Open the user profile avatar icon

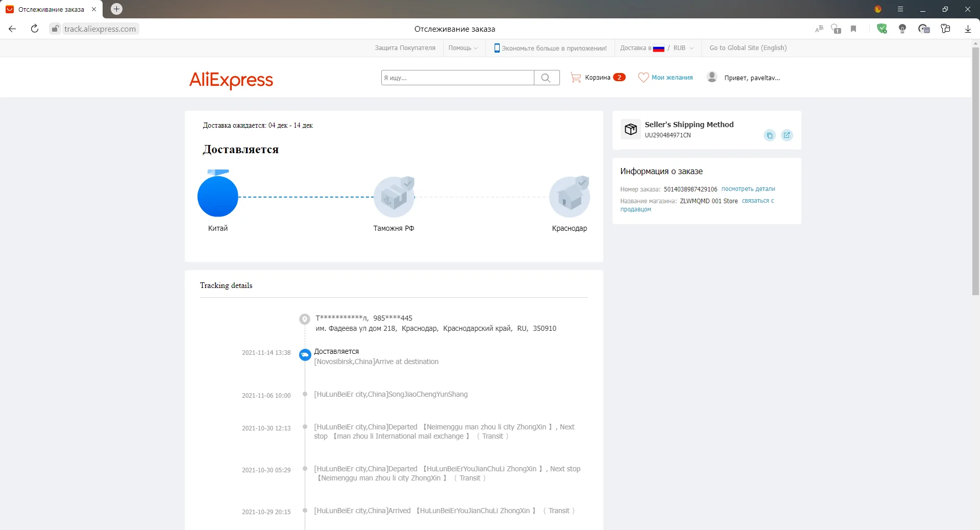click(x=712, y=77)
